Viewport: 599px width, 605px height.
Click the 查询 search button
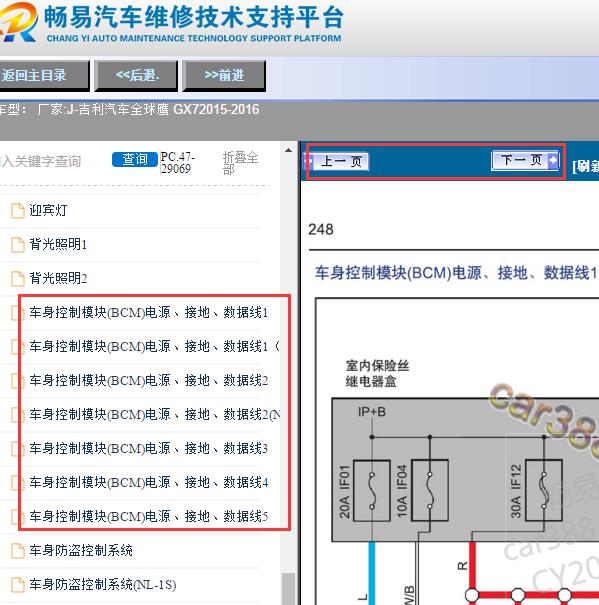click(135, 159)
